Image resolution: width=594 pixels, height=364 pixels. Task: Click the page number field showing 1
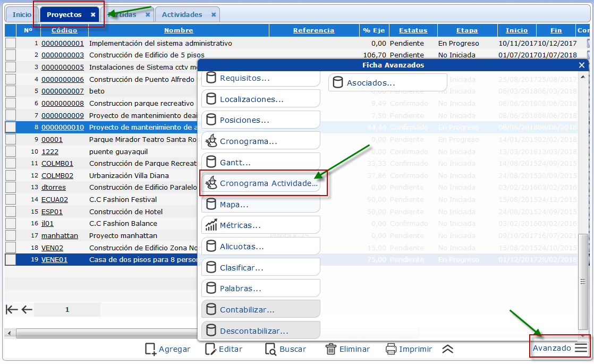point(67,309)
